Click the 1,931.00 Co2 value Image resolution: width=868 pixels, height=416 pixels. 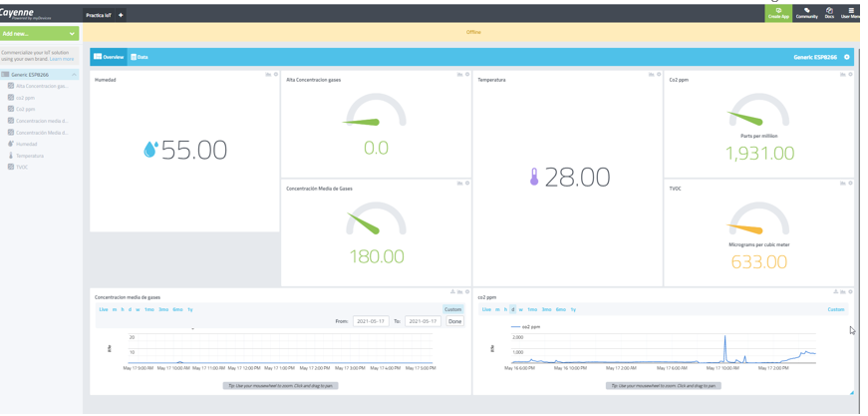click(760, 154)
